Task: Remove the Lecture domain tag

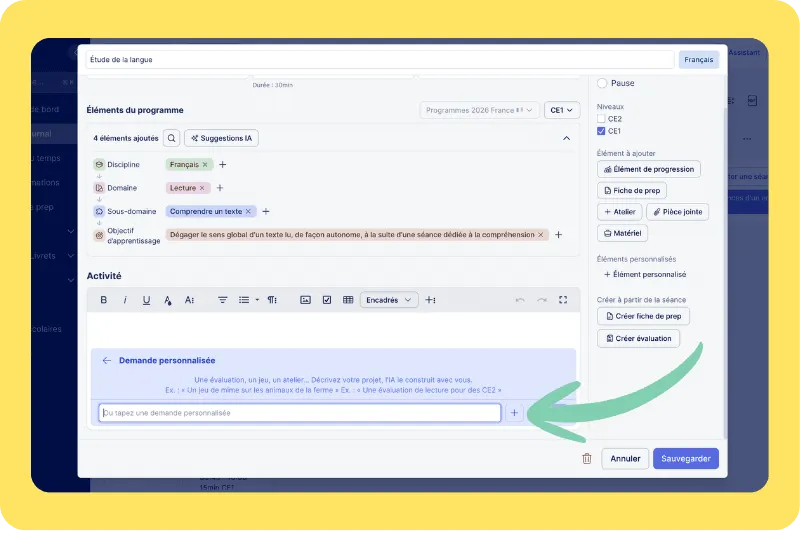Action: coord(202,188)
